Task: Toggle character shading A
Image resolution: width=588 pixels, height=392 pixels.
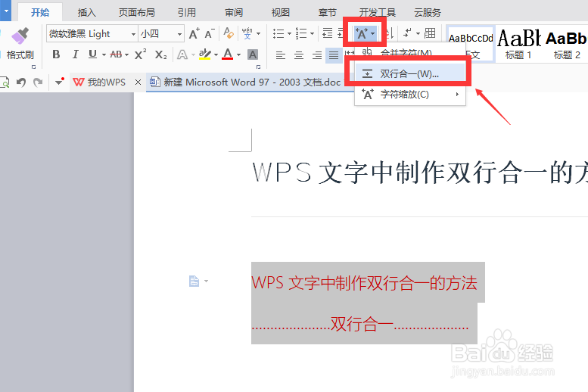Action: point(253,54)
